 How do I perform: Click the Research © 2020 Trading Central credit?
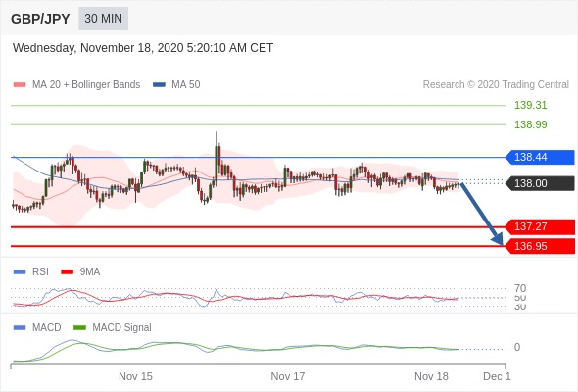496,84
